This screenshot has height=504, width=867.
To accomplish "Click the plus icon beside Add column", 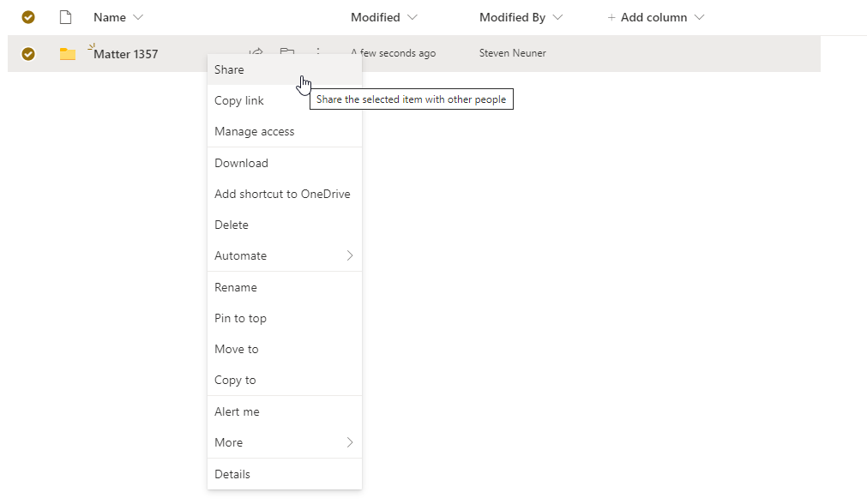I will coord(611,18).
